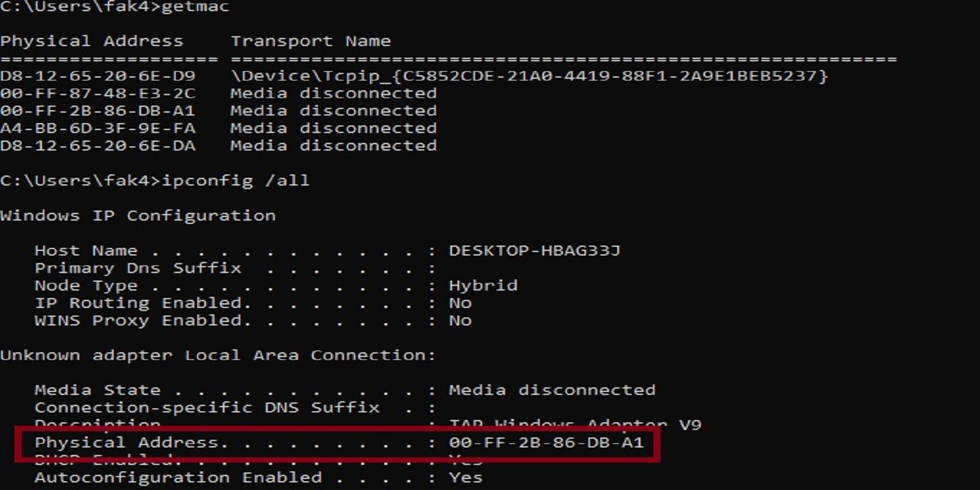This screenshot has height=490, width=980.
Task: Click the MAC address inside the red box
Action: pos(546,443)
